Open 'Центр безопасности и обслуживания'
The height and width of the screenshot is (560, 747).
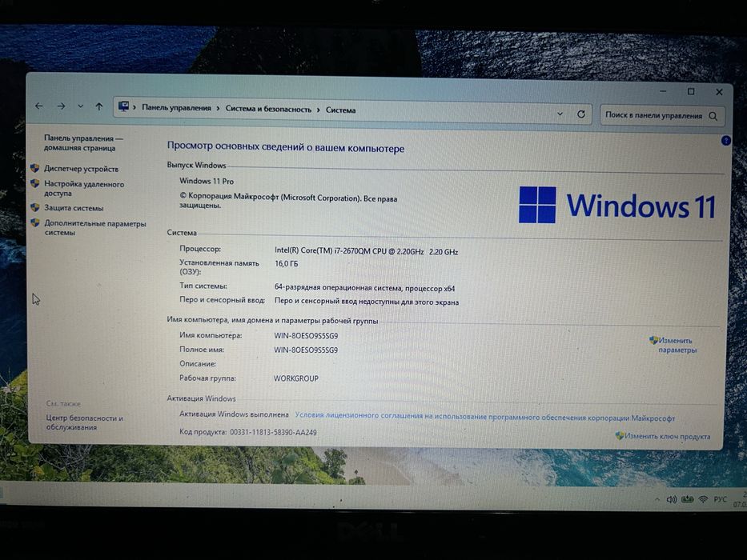[84, 422]
